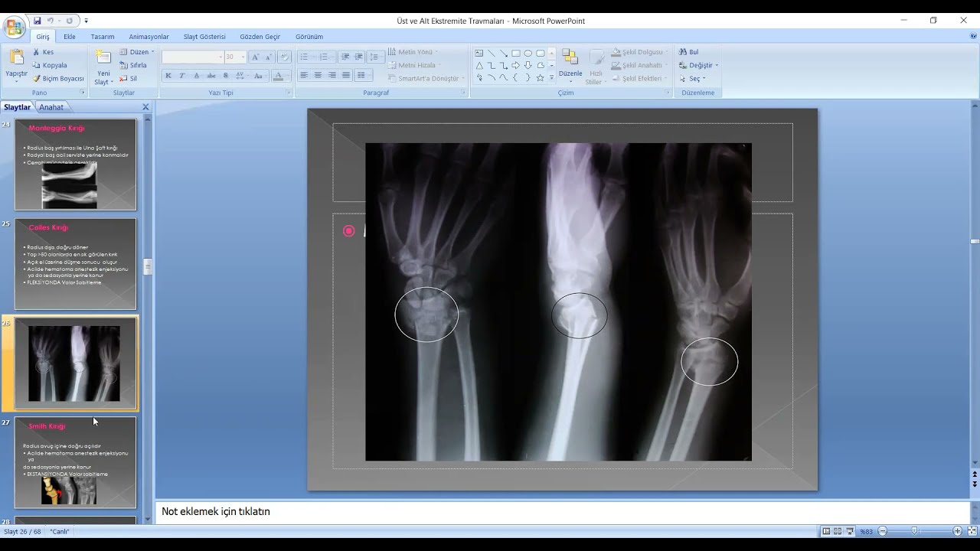
Task: Activate Biçim Boyacısı format painter
Action: (x=58, y=78)
